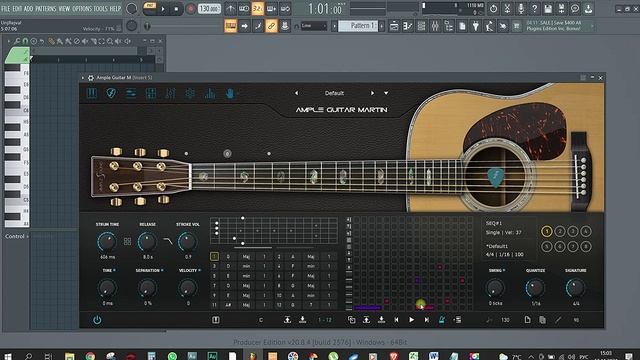Viewport: 640px width, 360px height.
Task: Click the question mark help icon
Action: [x=534, y=8]
